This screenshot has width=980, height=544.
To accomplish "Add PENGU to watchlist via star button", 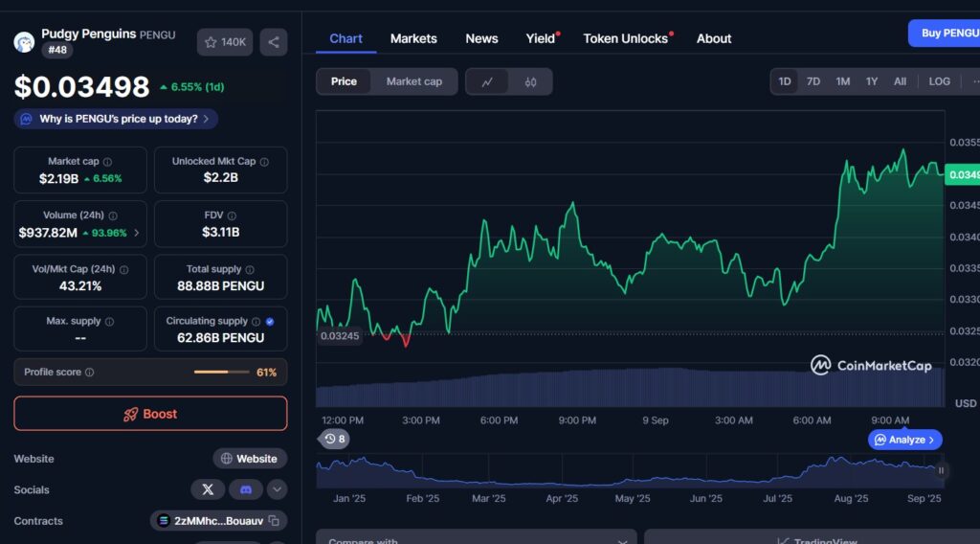I will (225, 42).
